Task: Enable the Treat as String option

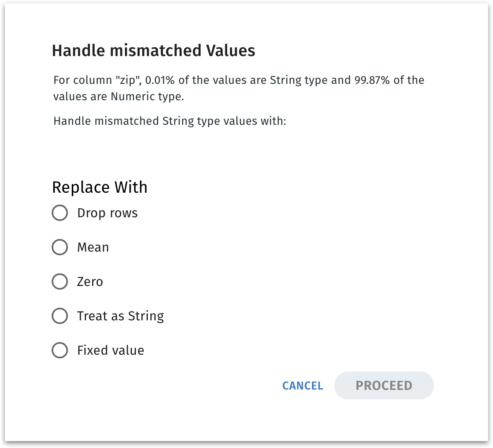Action: [x=60, y=316]
